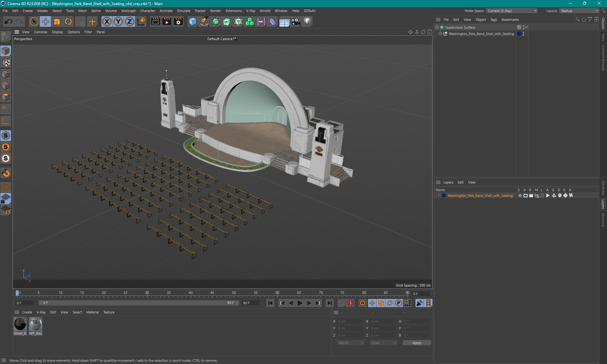Enable Axis mode L icon
This screenshot has width=607, height=364.
[x=6, y=121]
